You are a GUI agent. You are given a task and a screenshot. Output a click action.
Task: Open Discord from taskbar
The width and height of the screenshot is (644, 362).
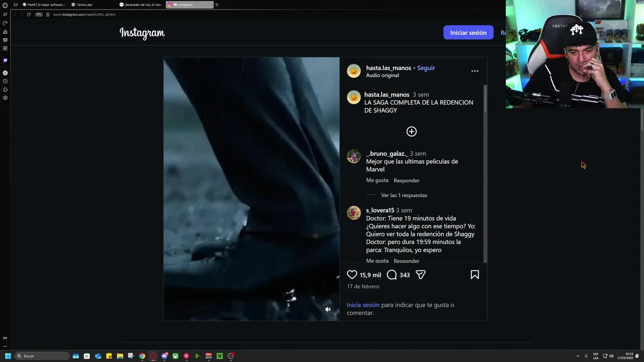click(165, 356)
